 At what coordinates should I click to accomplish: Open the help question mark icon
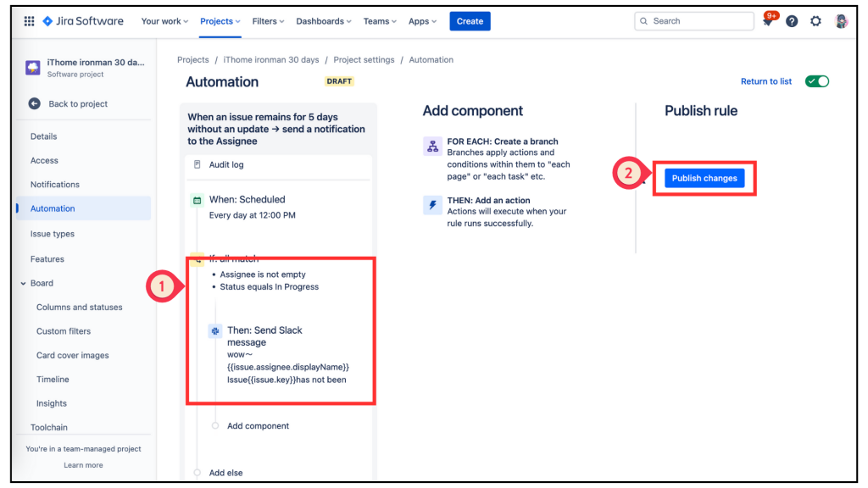click(792, 21)
